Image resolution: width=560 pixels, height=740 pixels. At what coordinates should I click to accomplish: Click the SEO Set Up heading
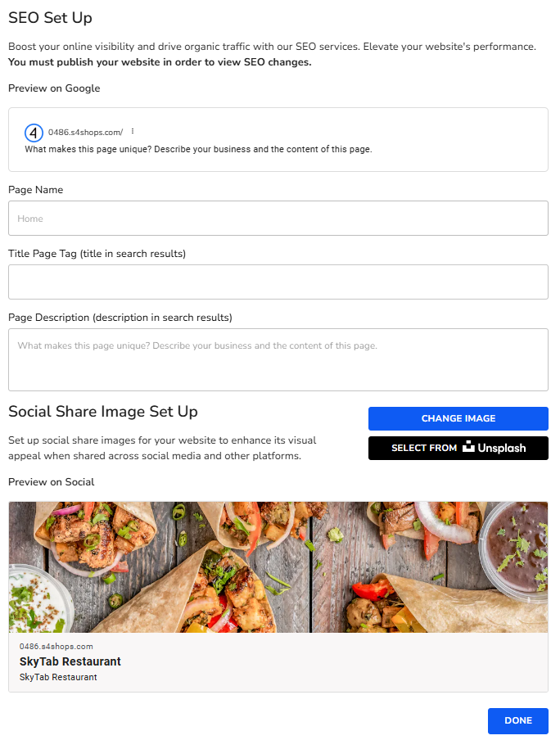pos(50,17)
